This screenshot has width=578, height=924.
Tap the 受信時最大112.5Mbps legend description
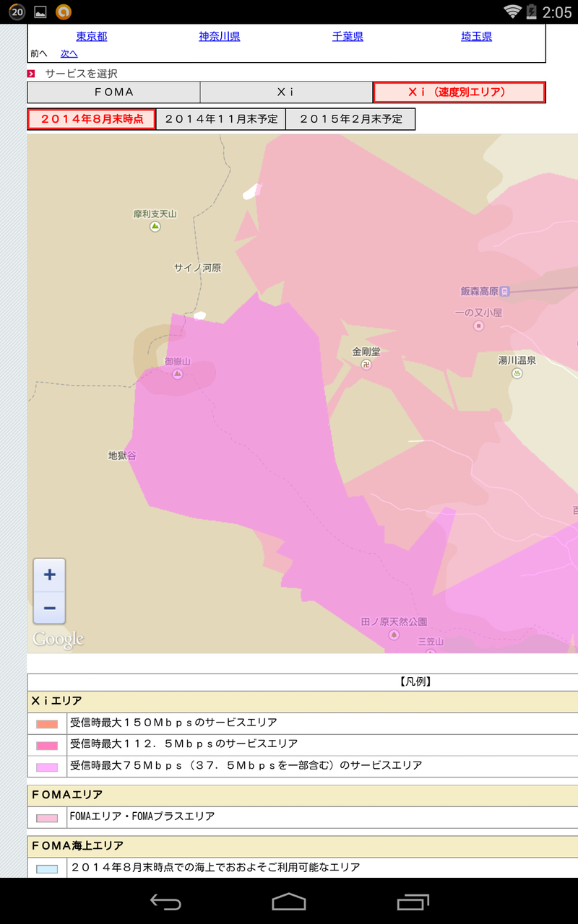click(184, 744)
